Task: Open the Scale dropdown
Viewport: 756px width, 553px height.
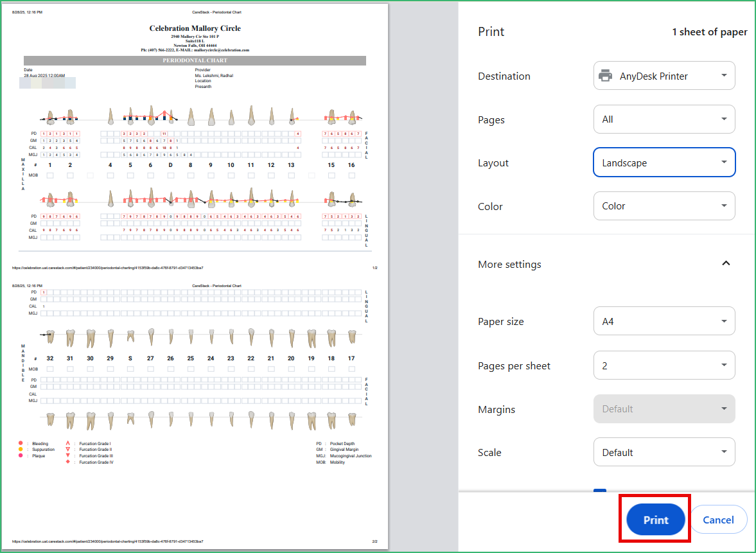Action: (x=664, y=452)
